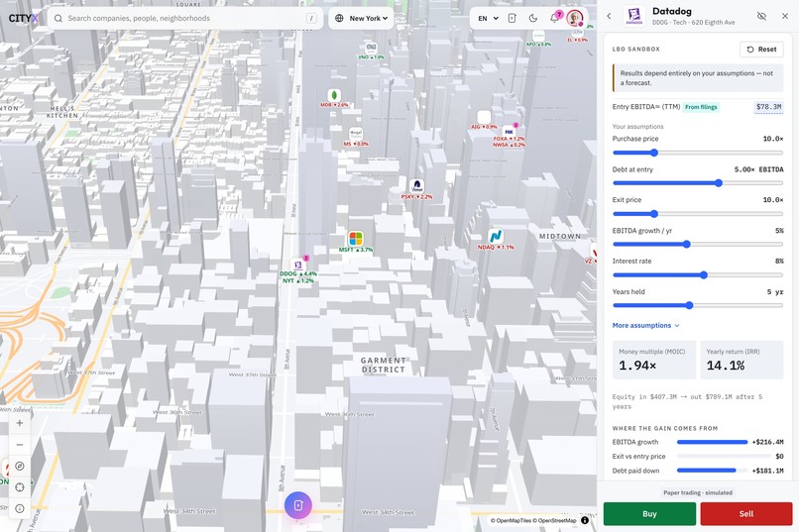
Task: Click the Datadog company logo in panel header
Action: point(634,16)
